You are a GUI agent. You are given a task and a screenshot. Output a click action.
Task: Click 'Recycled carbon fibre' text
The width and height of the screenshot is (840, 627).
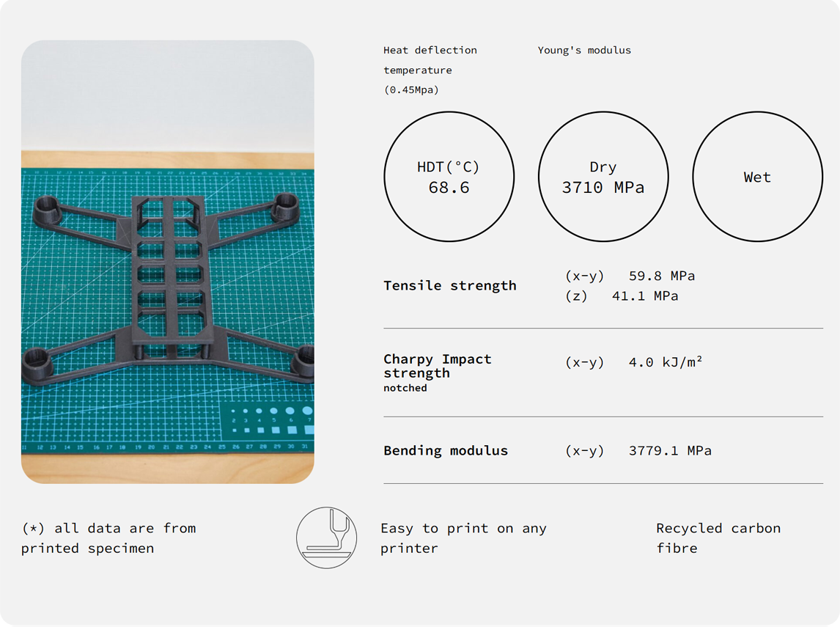coord(718,538)
